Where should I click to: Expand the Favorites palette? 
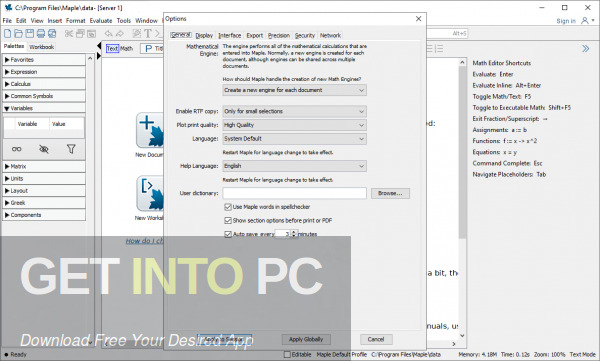point(44,60)
